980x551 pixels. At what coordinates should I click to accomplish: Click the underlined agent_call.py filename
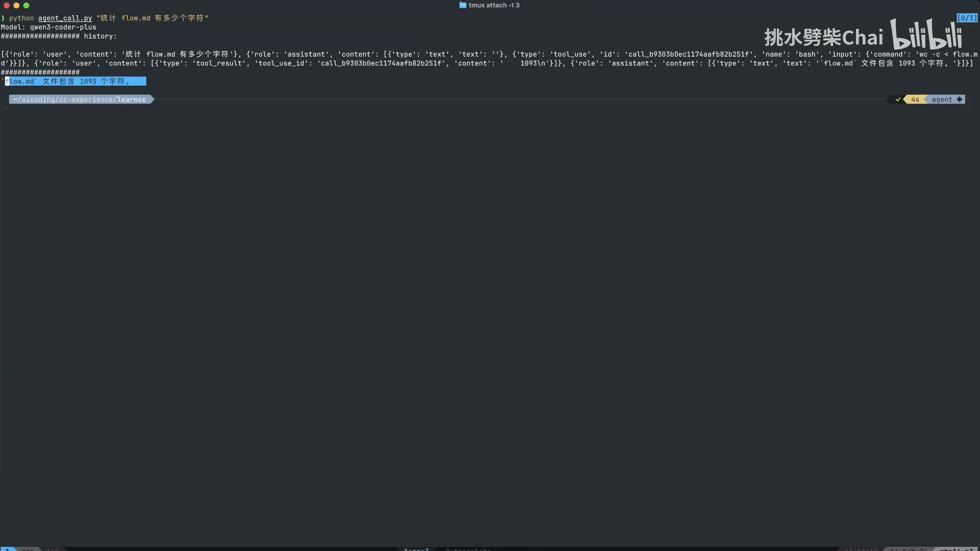pyautogui.click(x=65, y=18)
